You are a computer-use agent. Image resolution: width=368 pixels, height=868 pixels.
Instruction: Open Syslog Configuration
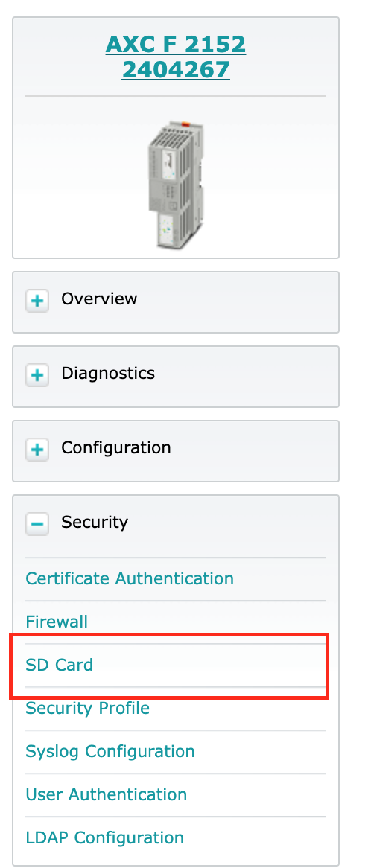pyautogui.click(x=110, y=752)
